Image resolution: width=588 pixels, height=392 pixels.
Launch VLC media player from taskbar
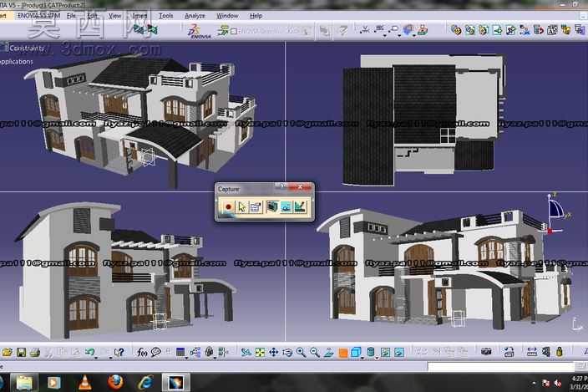pos(84,382)
